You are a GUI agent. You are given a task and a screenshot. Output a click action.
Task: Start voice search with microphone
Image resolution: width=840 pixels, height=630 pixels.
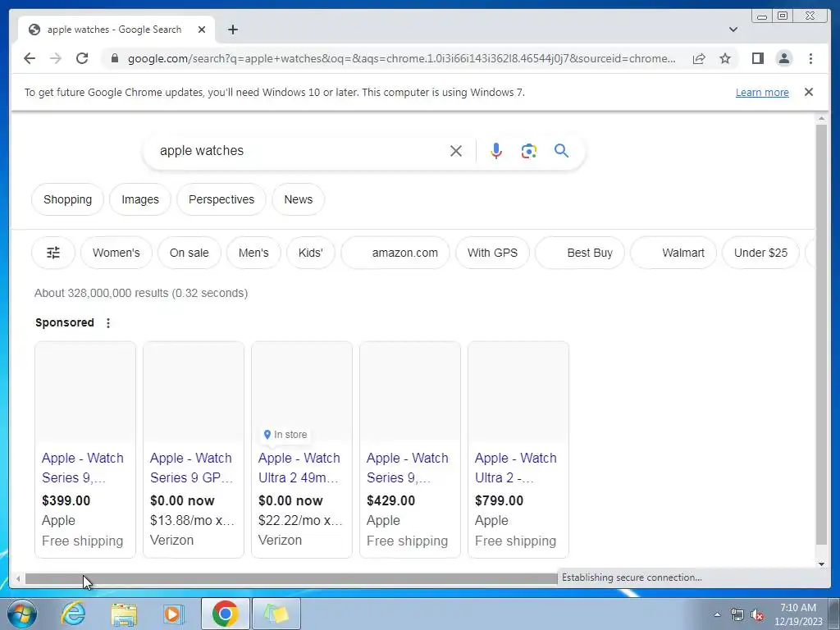coord(496,151)
